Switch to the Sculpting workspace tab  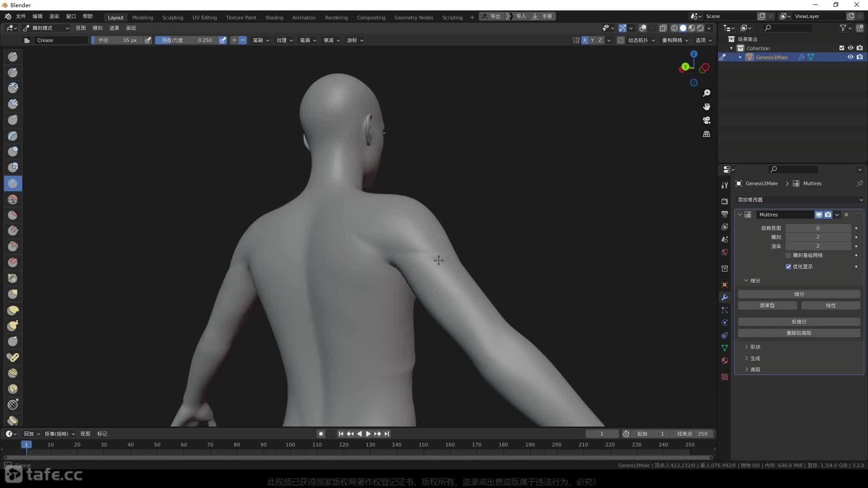coord(173,17)
